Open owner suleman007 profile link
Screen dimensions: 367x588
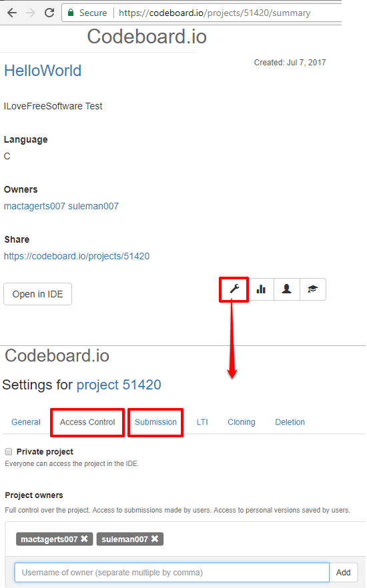(93, 206)
